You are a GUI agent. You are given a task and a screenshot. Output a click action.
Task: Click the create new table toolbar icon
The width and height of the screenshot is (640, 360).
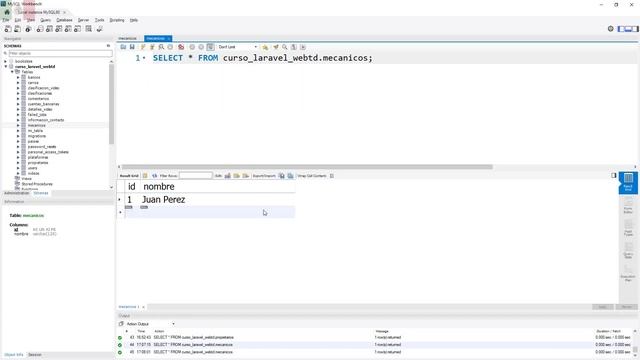click(x=49, y=29)
